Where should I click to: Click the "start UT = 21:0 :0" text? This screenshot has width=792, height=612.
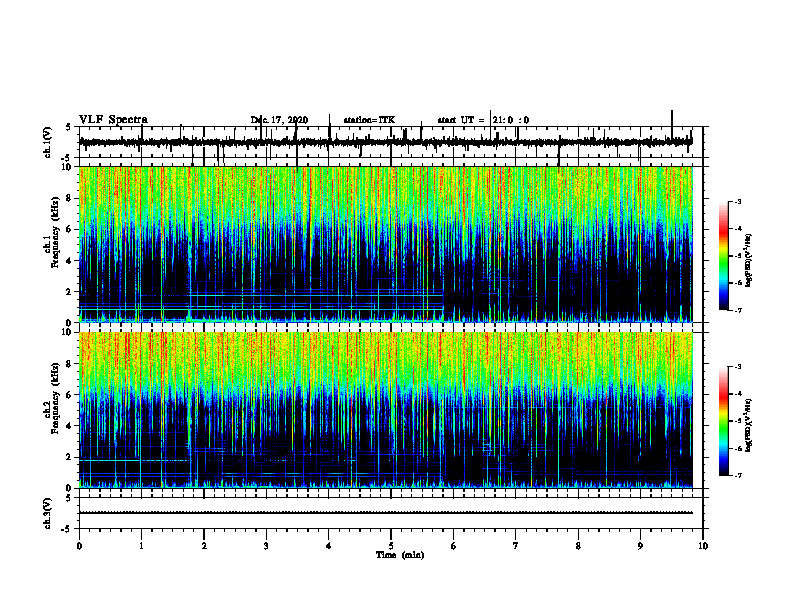(x=483, y=120)
